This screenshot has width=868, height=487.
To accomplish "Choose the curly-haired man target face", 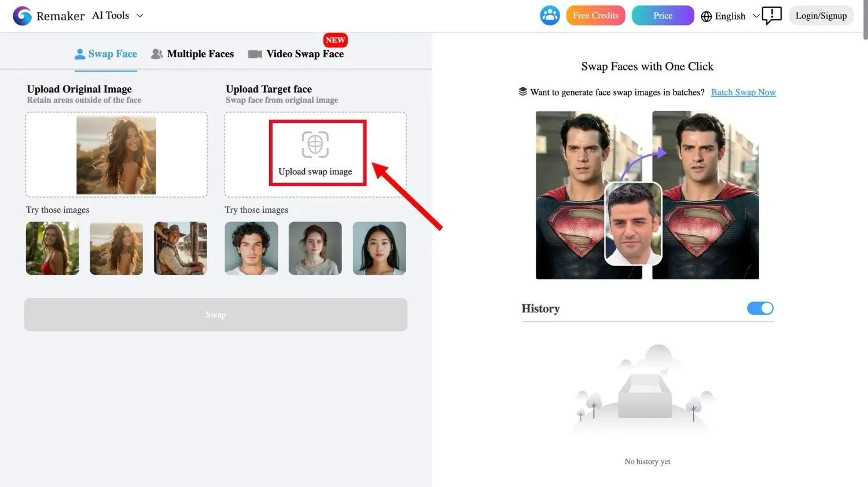I will click(x=251, y=248).
